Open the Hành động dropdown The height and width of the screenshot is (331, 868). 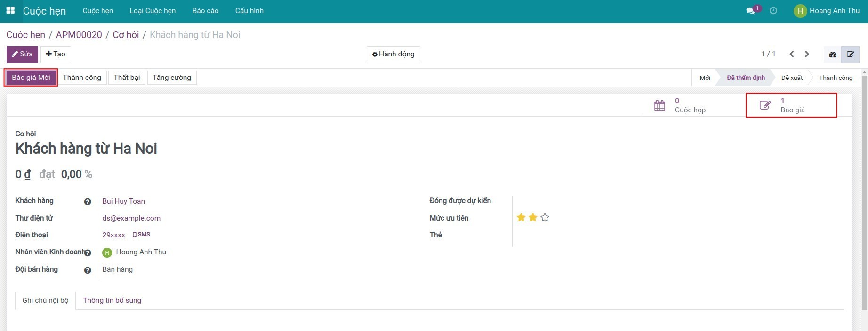[x=393, y=55]
